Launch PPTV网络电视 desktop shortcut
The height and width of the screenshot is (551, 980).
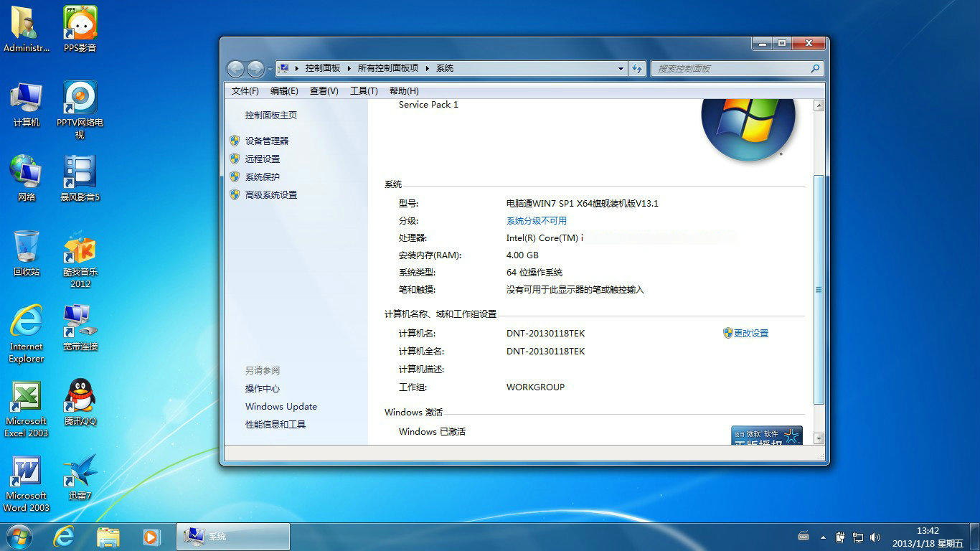80,110
